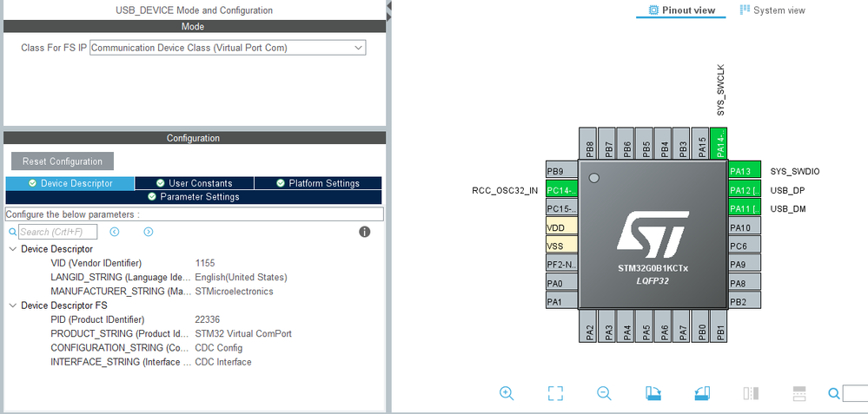The width and height of the screenshot is (868, 414).
Task: Click pin PA2 on the chip
Action: coord(590,326)
